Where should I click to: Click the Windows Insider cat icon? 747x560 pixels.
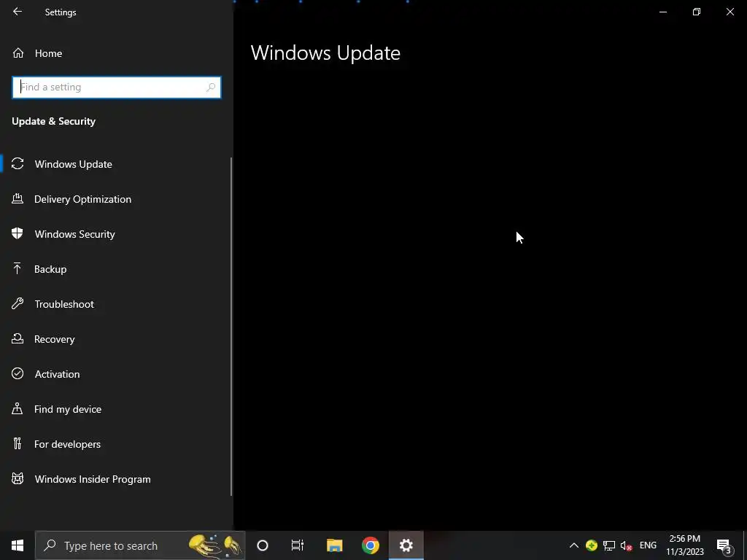coord(18,478)
